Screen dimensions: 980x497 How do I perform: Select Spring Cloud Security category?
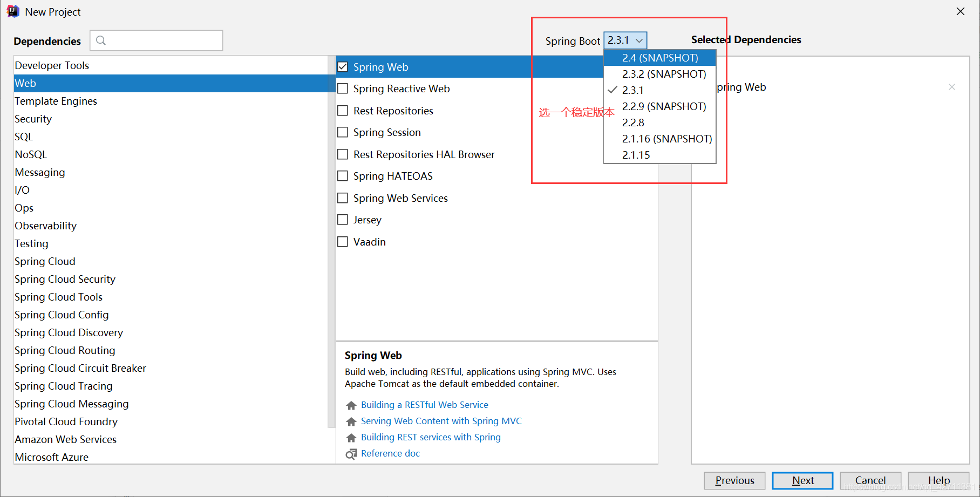tap(171, 279)
